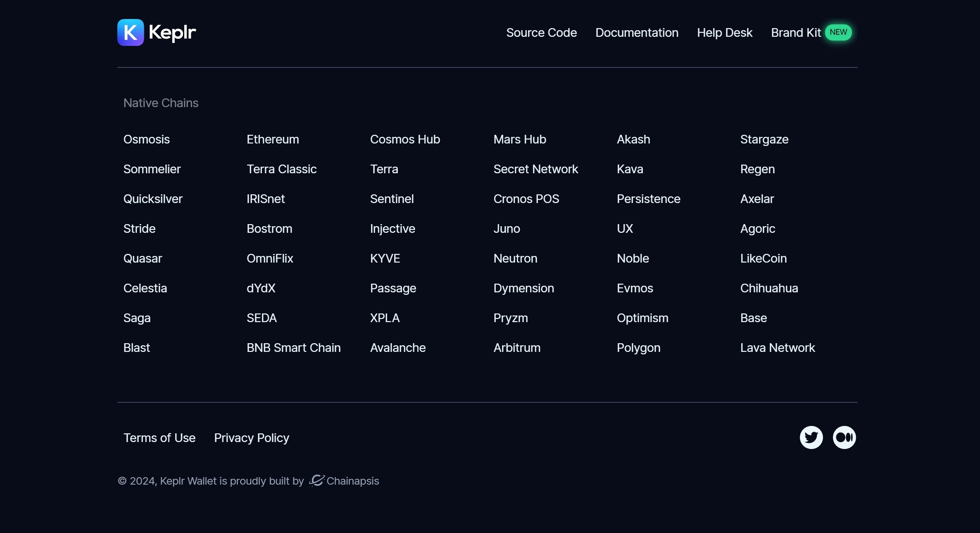The width and height of the screenshot is (980, 533).
Task: Open the Brand Kit nav item
Action: pyautogui.click(x=796, y=33)
